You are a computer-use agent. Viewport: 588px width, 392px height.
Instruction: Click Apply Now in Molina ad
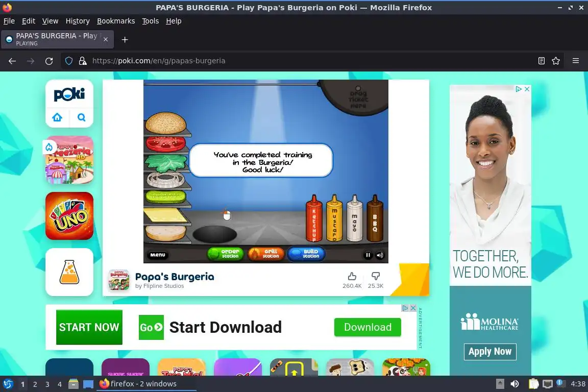tap(490, 352)
